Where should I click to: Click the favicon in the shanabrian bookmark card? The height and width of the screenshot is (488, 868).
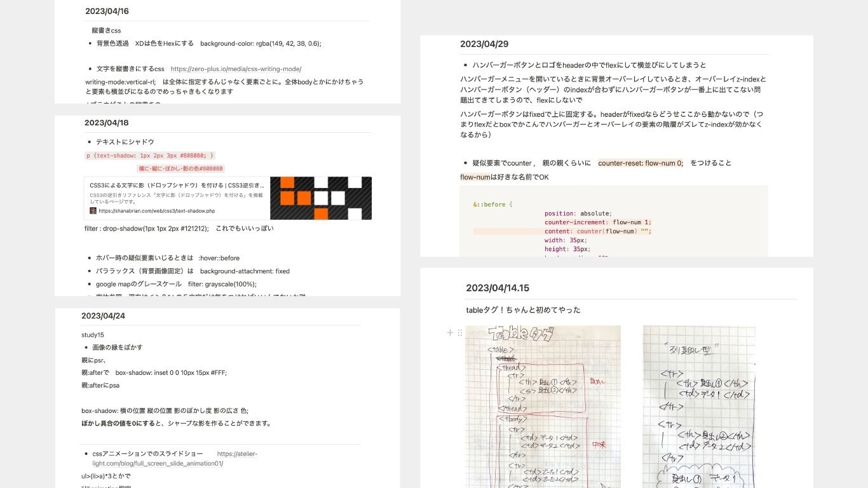point(93,211)
